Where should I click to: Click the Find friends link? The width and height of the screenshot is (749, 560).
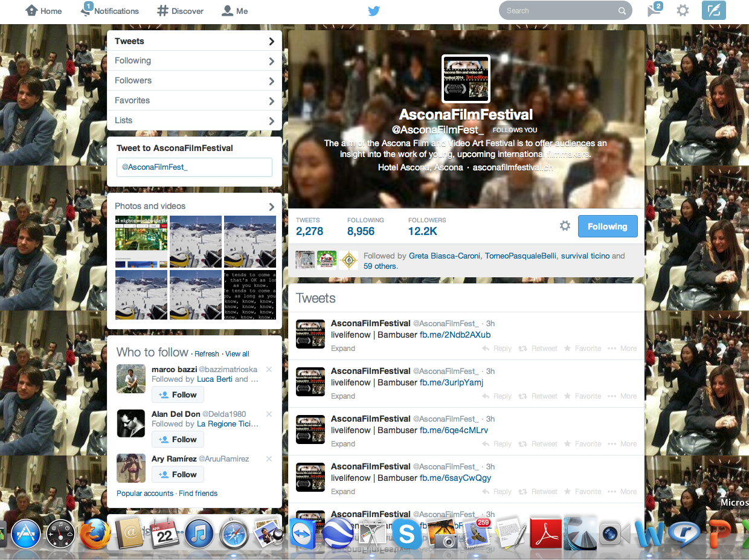coord(198,494)
